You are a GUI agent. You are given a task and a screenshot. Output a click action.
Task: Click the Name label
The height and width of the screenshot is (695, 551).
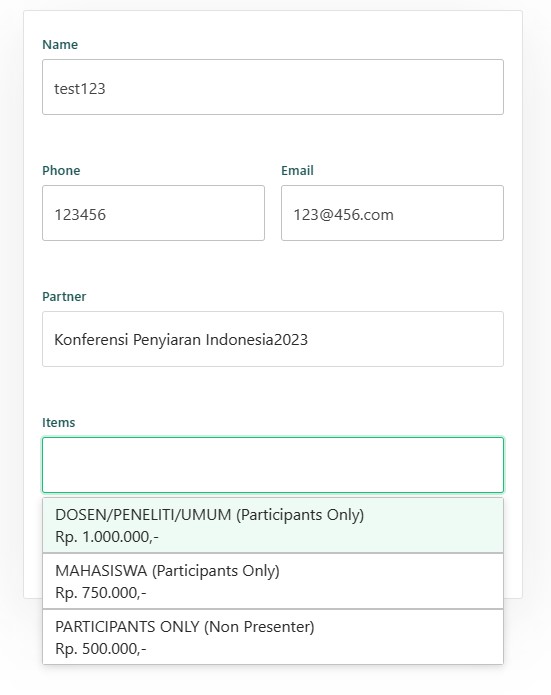60,44
